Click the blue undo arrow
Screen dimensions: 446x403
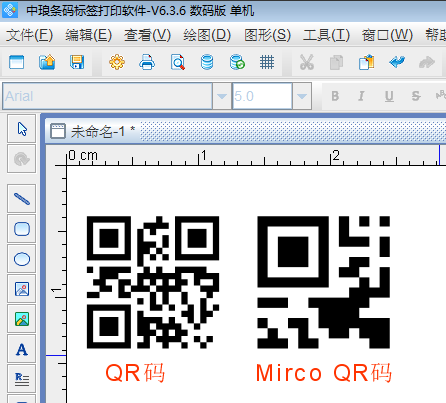pyautogui.click(x=397, y=62)
